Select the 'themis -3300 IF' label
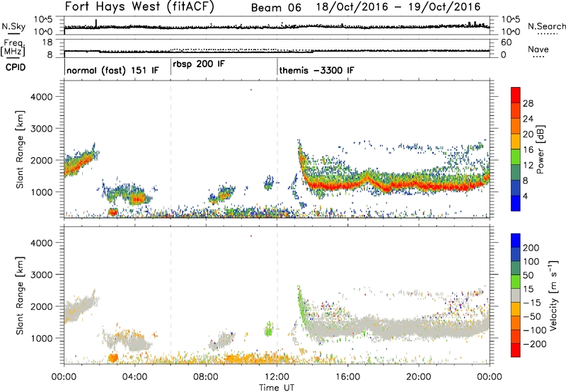 pos(316,70)
